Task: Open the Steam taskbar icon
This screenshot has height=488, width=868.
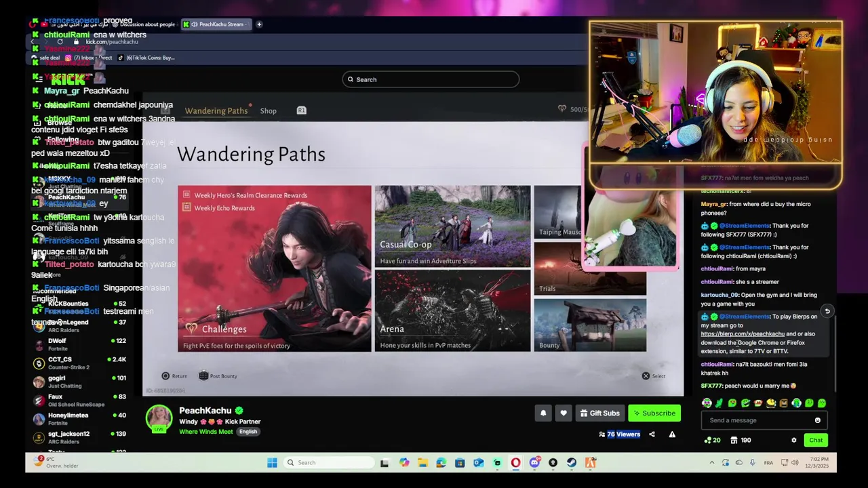Action: 572,463
